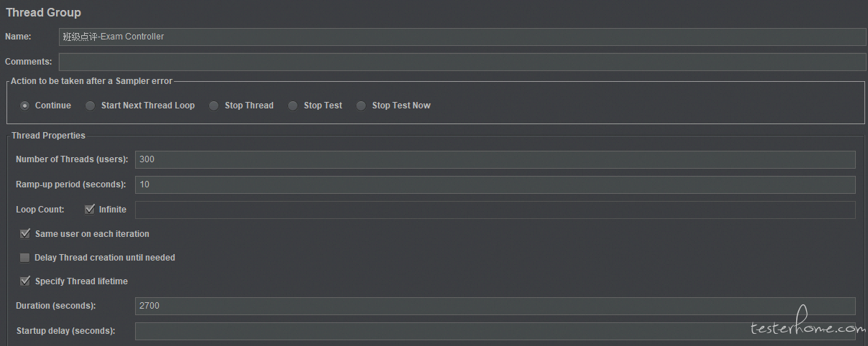This screenshot has height=346, width=868.
Task: Click the 'Comments:' label
Action: [29, 62]
